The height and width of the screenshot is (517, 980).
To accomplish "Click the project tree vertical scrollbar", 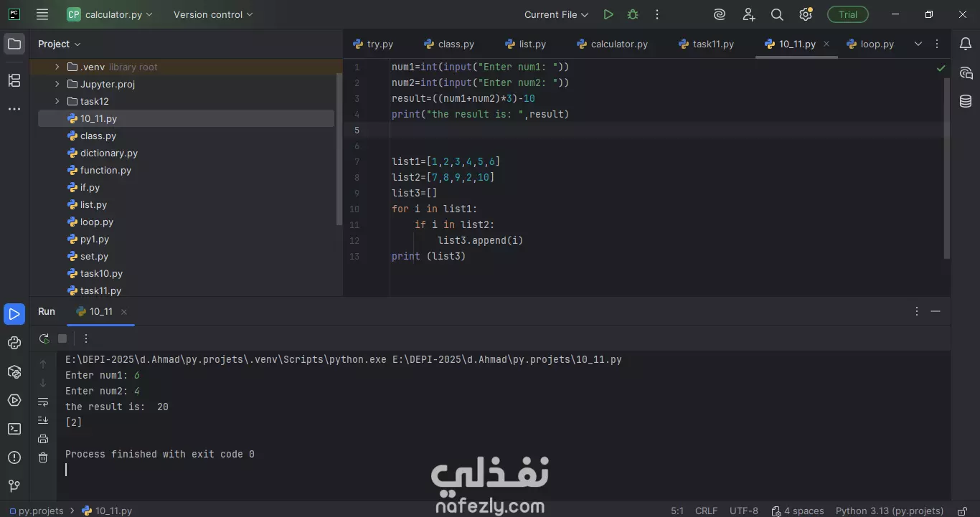I will click(x=339, y=149).
